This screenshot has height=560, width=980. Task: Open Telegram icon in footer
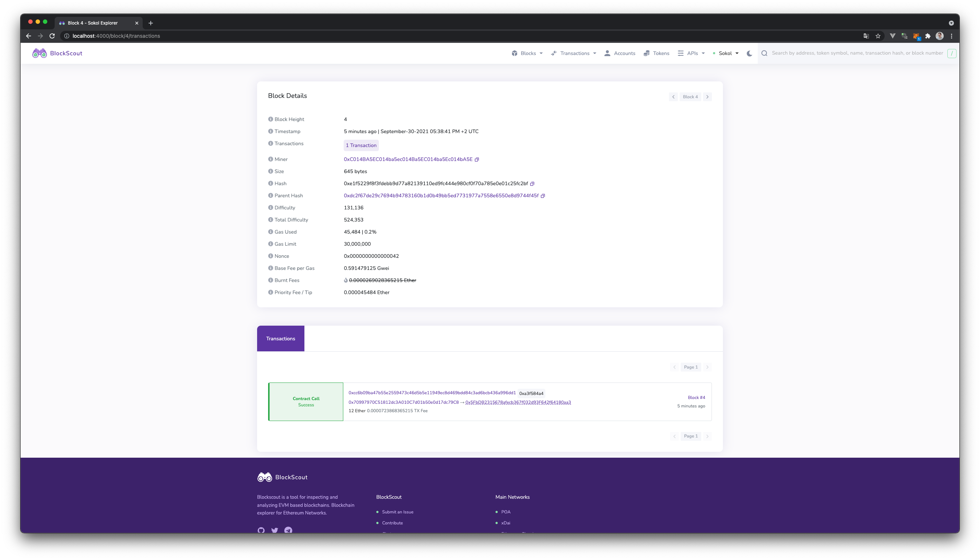[288, 530]
